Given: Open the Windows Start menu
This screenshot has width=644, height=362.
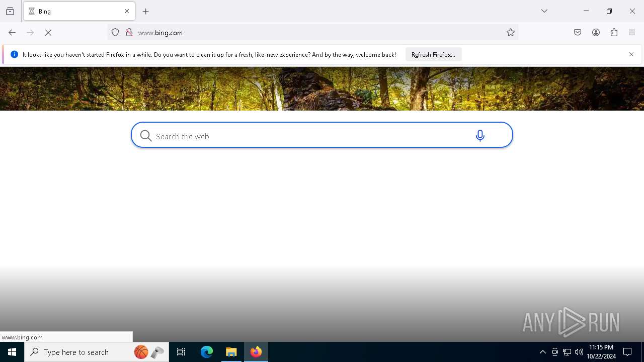Looking at the screenshot, I should (x=12, y=352).
